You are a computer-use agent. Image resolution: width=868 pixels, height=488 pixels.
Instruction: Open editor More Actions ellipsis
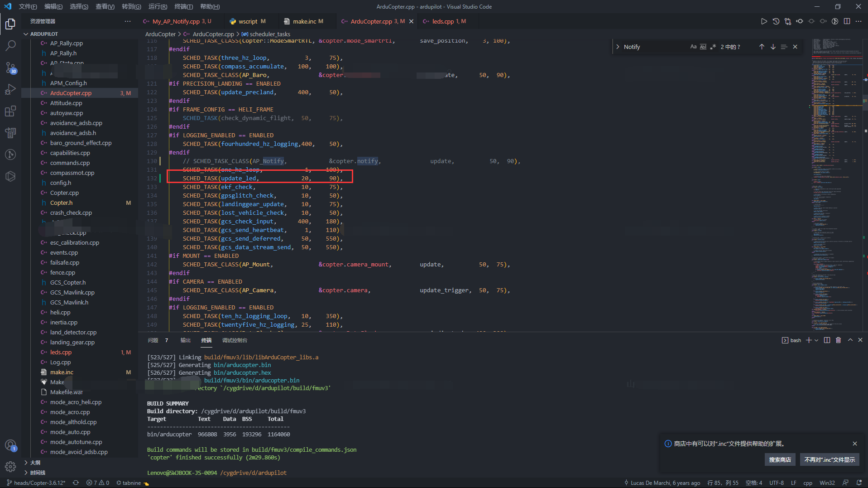pos(858,21)
